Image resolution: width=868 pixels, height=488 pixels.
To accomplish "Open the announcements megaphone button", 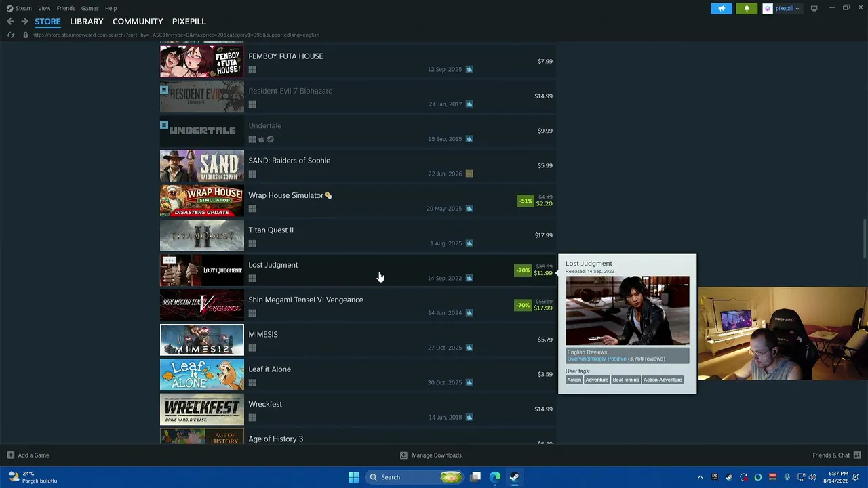I will tap(722, 8).
